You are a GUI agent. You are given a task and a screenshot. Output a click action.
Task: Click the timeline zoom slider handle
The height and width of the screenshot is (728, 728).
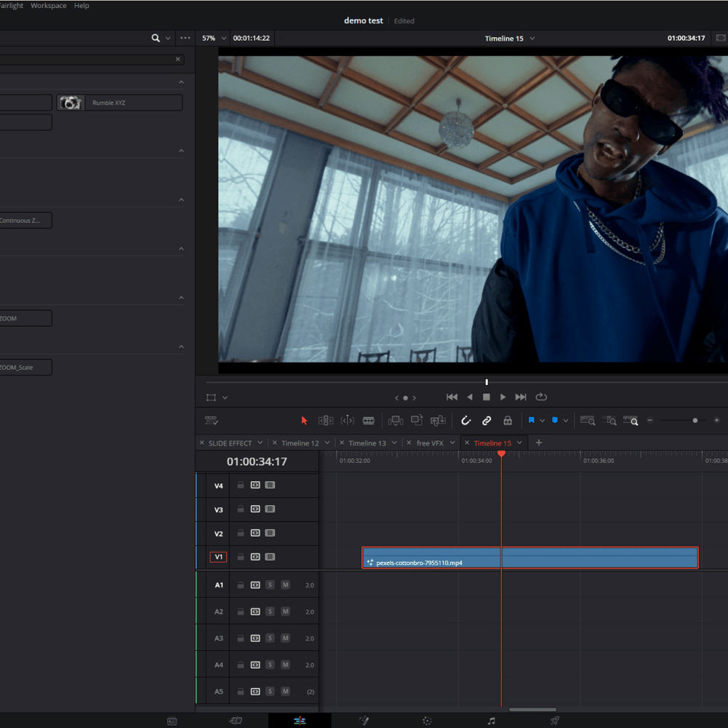pyautogui.click(x=695, y=420)
